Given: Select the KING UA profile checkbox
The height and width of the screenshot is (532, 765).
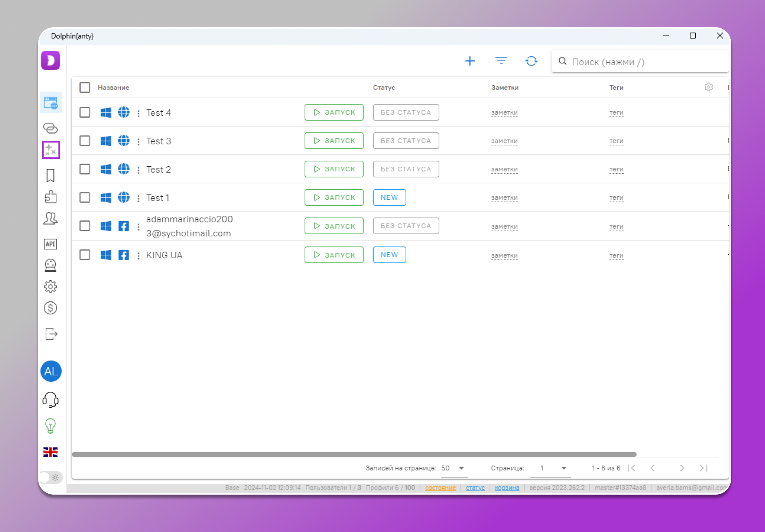Looking at the screenshot, I should [x=85, y=255].
